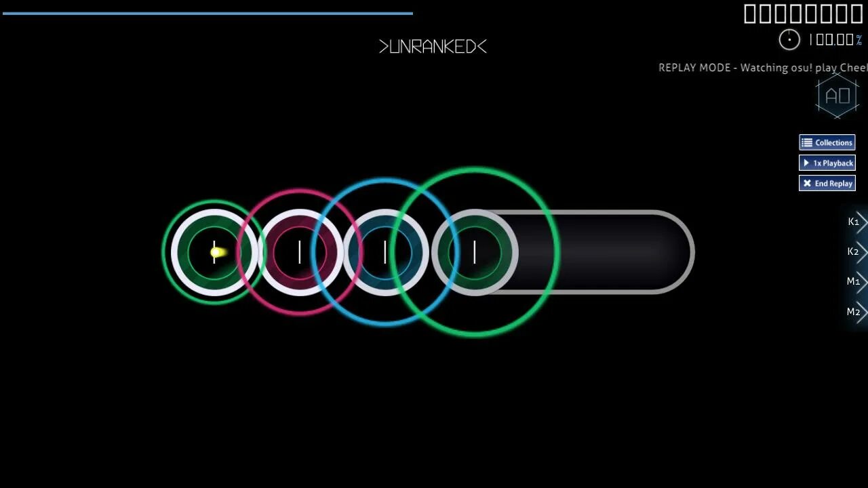Open the Collections button
The width and height of the screenshot is (868, 488).
827,142
